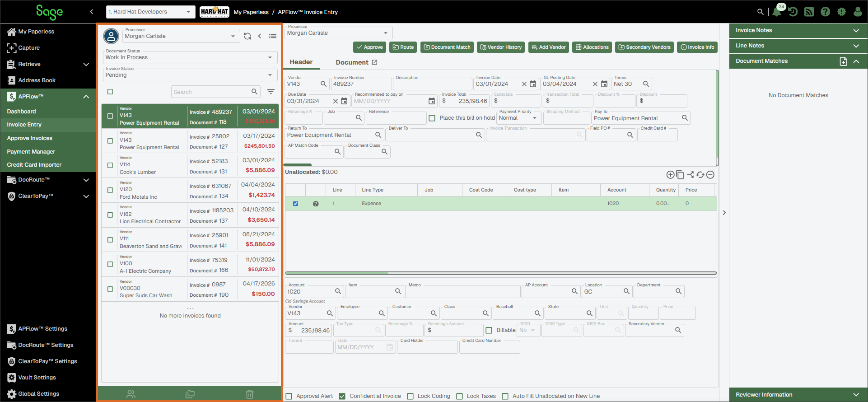Open the Allocations button

[x=592, y=47]
